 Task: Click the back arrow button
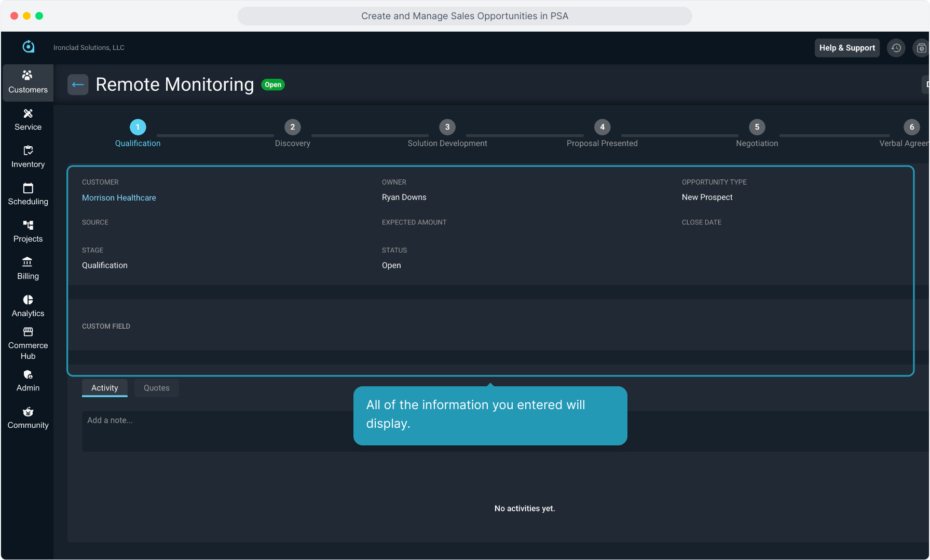click(x=78, y=85)
